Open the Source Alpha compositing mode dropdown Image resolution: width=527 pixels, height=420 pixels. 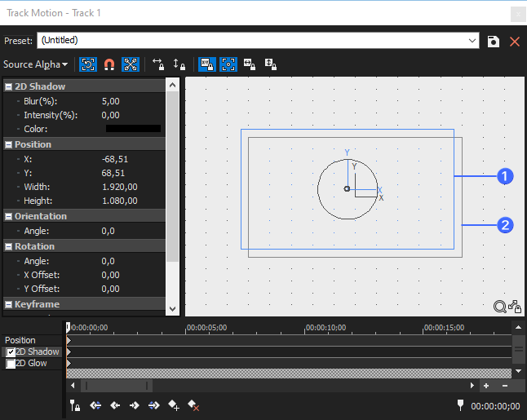(x=35, y=64)
